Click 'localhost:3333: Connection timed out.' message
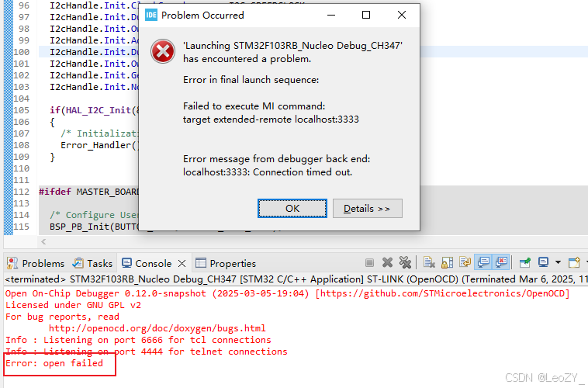 268,172
